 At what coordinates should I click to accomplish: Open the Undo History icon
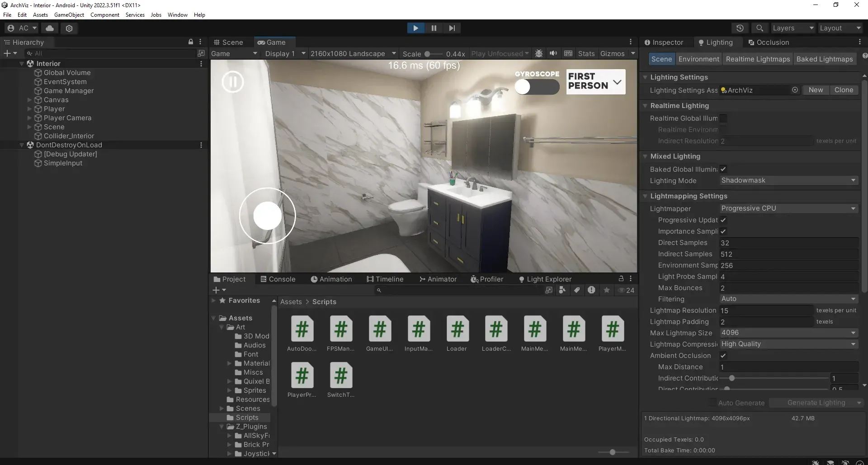(x=740, y=28)
